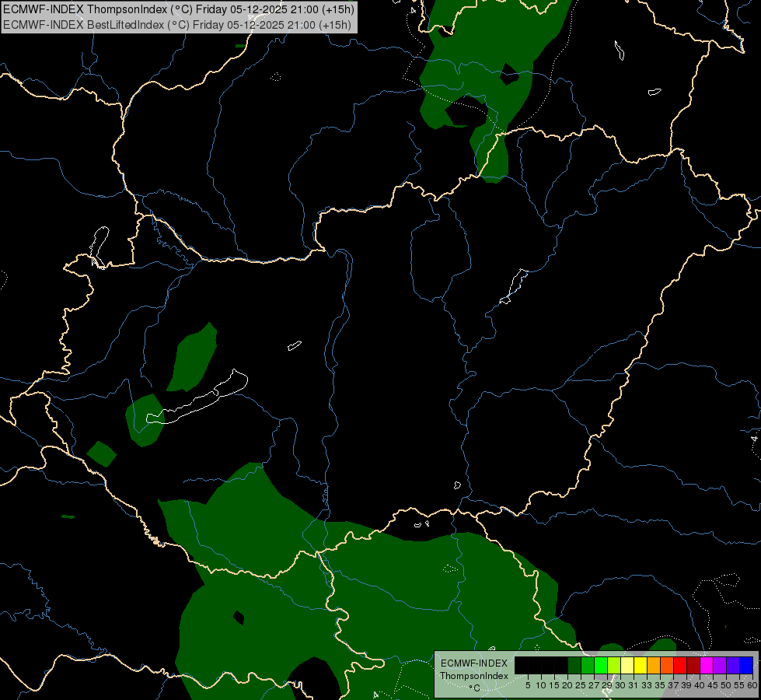This screenshot has width=761, height=700.
Task: Click the bright green 27–29 legend swatch
Action: 601,665
